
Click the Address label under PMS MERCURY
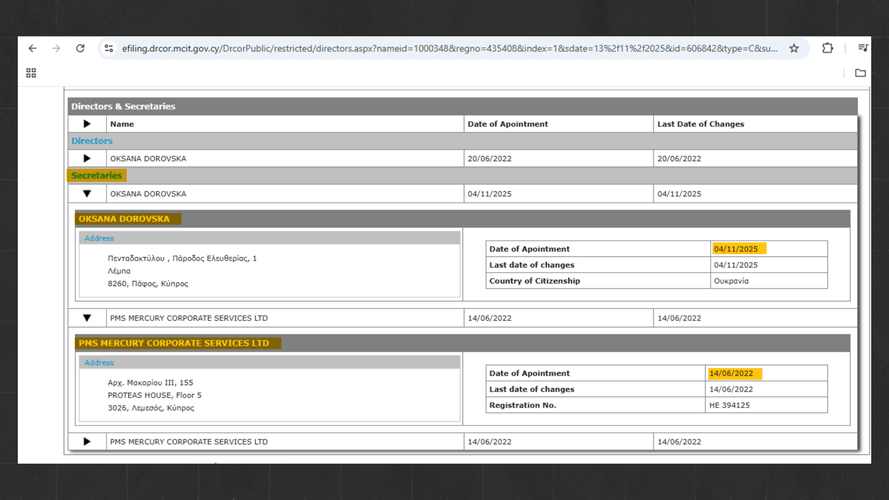click(x=99, y=363)
